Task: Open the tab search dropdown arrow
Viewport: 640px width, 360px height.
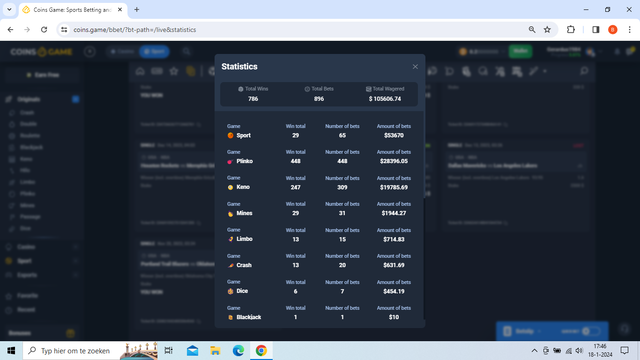Action: point(9,9)
